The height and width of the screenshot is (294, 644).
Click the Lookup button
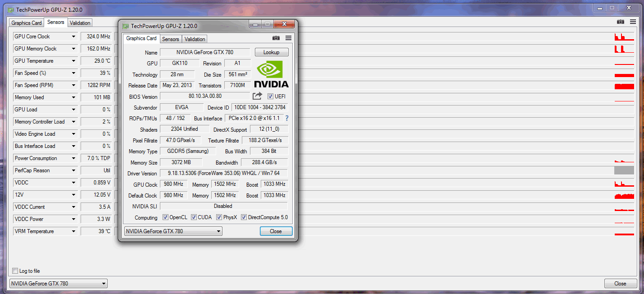pyautogui.click(x=271, y=52)
